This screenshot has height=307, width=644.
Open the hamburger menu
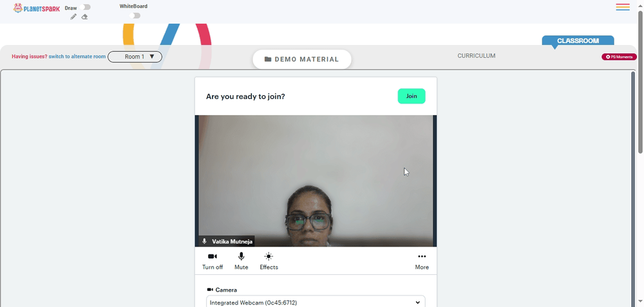(x=623, y=7)
